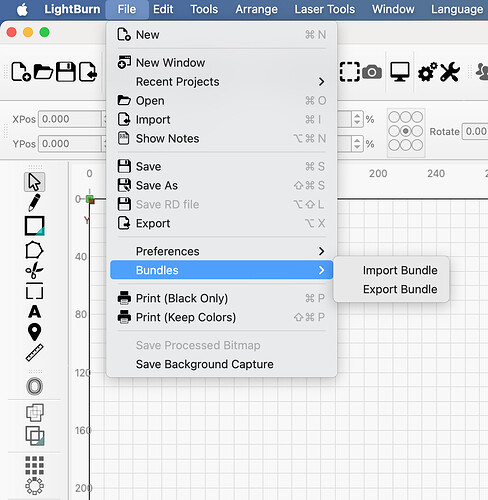This screenshot has width=488, height=500.
Task: Open the Offset Shapes tool
Action: (34, 386)
